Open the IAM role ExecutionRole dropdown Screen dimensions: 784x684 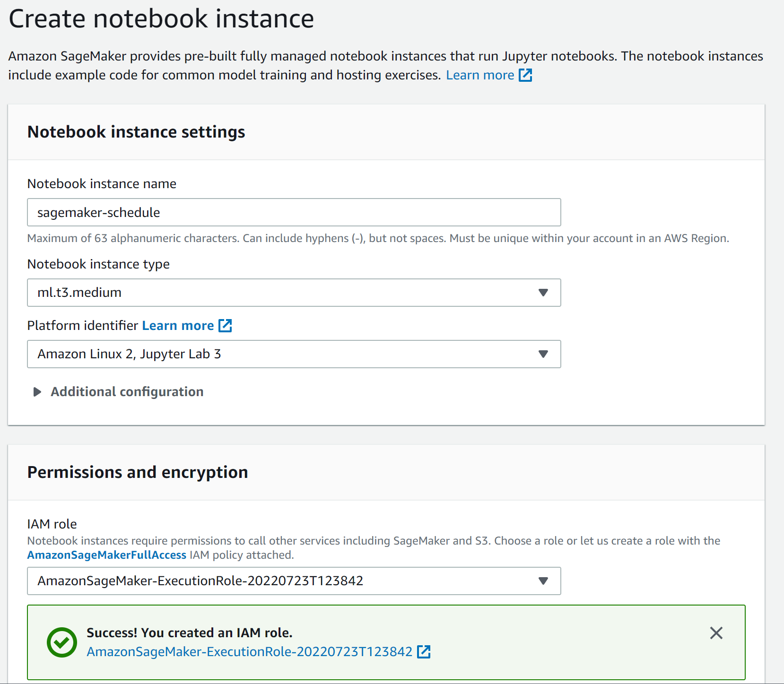pyautogui.click(x=284, y=581)
